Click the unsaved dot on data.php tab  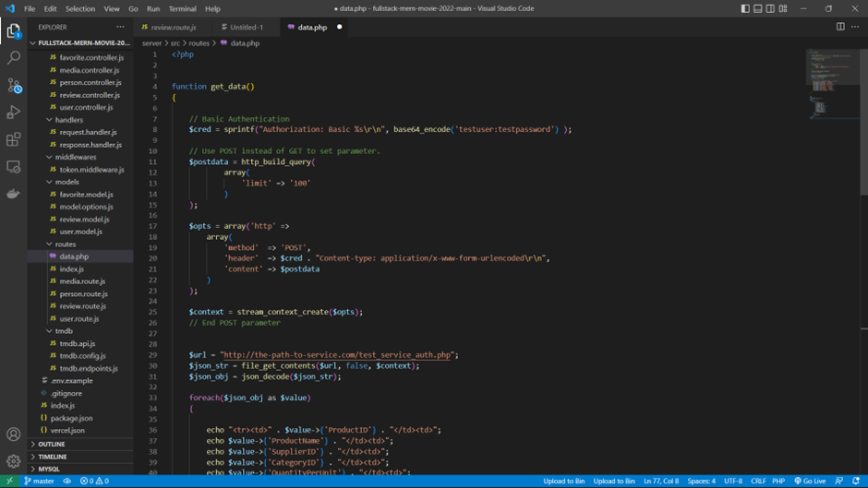(x=339, y=27)
